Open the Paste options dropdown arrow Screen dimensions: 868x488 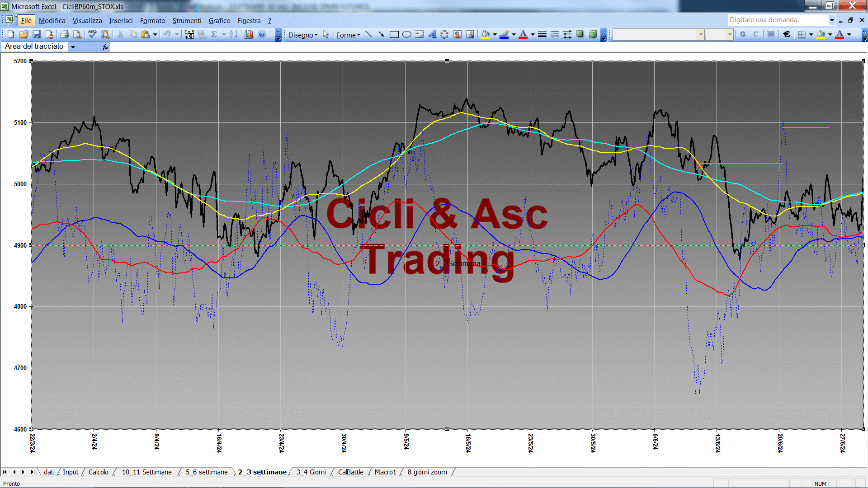click(155, 34)
